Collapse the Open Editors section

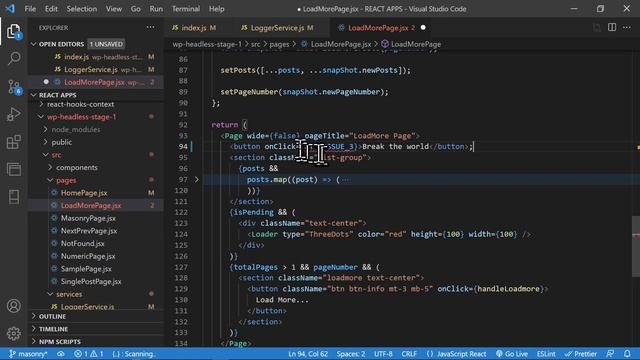click(x=34, y=44)
